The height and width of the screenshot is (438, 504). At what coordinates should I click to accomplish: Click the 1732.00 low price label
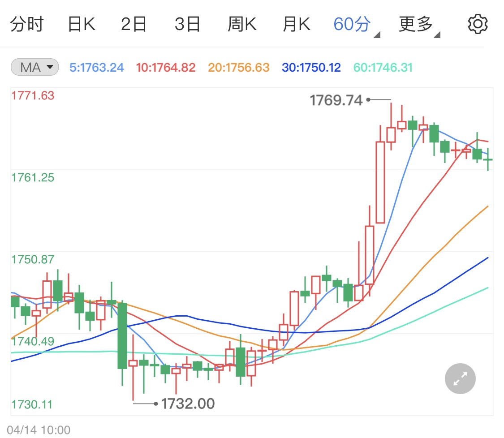tap(188, 404)
